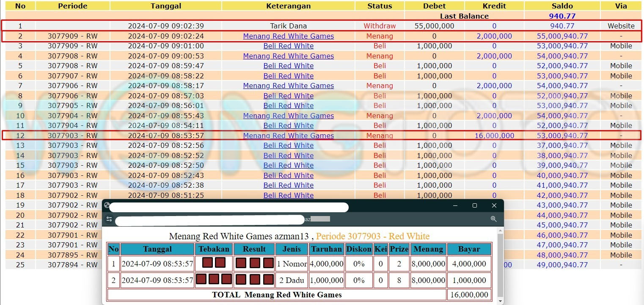Maximize the Red White Games popup window
The height and width of the screenshot is (305, 644).
click(x=475, y=205)
